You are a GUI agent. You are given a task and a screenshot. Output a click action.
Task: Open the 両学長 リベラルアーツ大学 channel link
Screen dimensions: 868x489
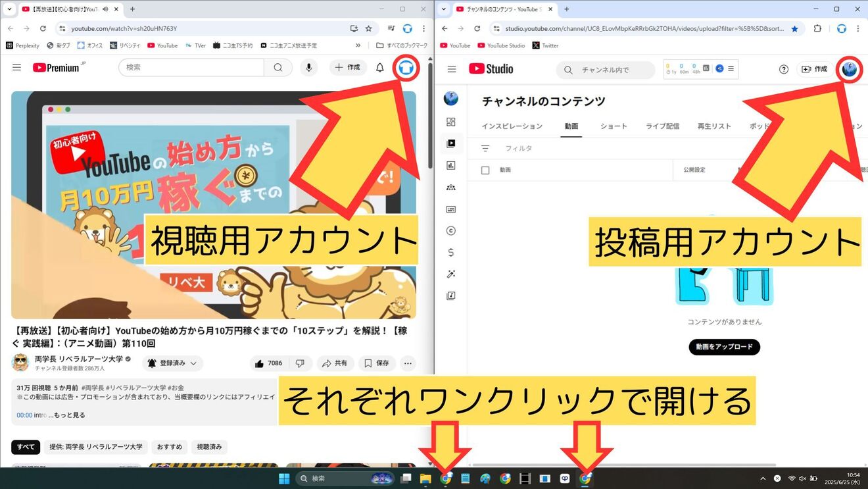(79, 359)
